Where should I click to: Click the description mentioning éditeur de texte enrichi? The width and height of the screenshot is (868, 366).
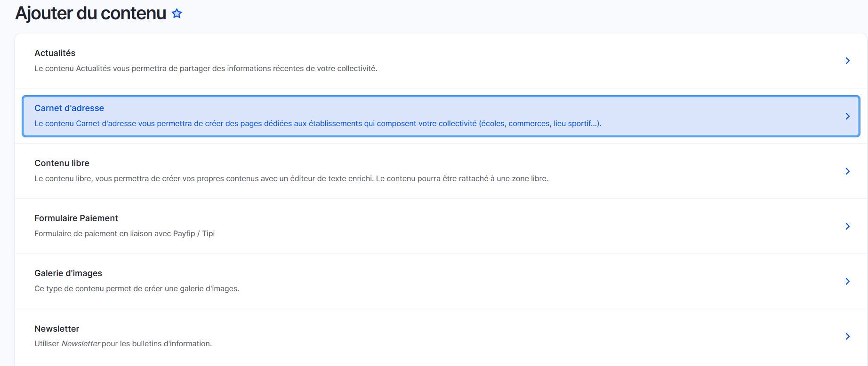click(x=291, y=179)
